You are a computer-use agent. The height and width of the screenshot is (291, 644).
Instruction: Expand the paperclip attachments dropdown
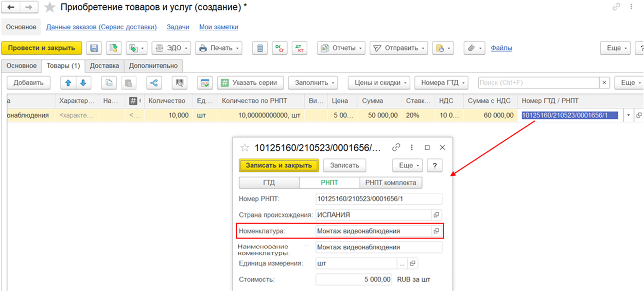click(474, 48)
